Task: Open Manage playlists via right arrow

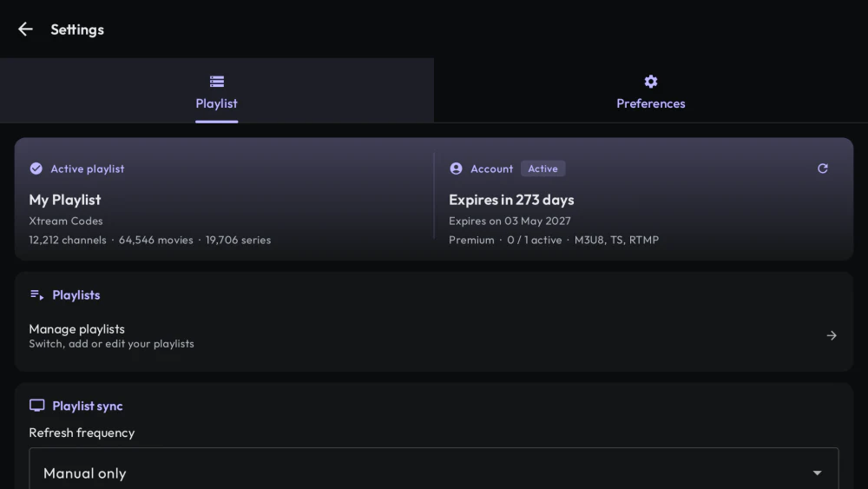Action: coord(832,335)
